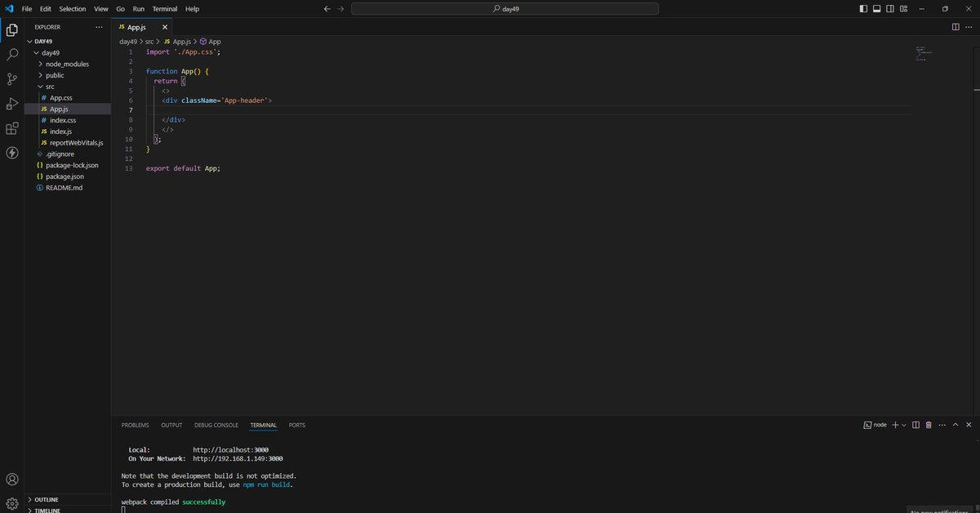Open the Help menu
The height and width of the screenshot is (513, 980).
point(192,9)
